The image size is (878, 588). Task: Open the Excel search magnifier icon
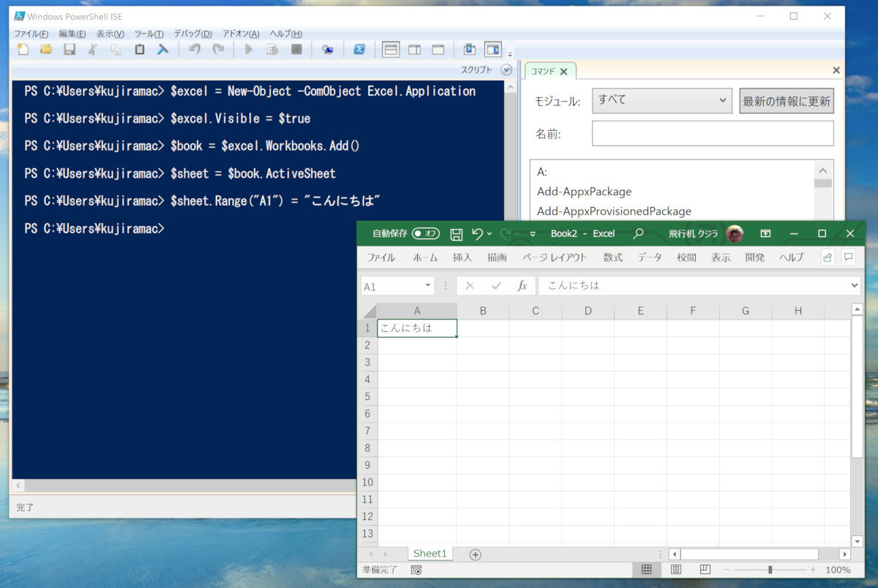coord(638,234)
